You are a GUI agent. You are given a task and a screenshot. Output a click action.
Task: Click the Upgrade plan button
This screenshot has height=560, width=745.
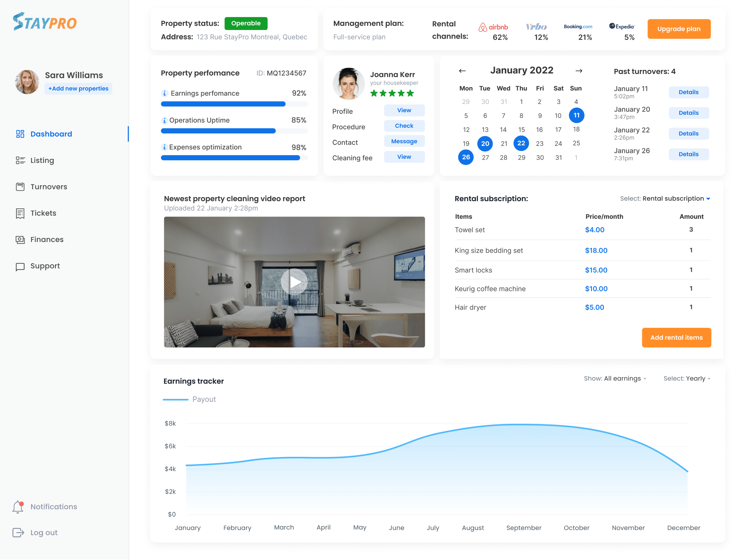(679, 28)
